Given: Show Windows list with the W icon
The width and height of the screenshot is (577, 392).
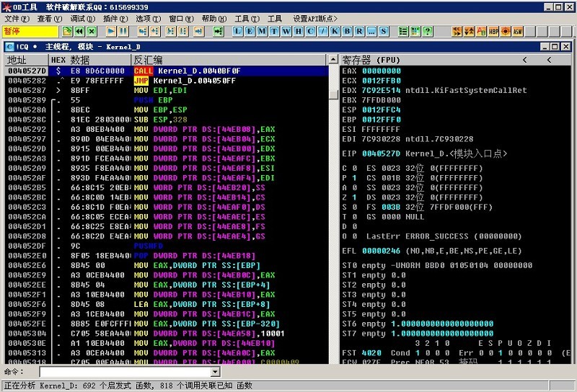Looking at the screenshot, I should click(286, 31).
